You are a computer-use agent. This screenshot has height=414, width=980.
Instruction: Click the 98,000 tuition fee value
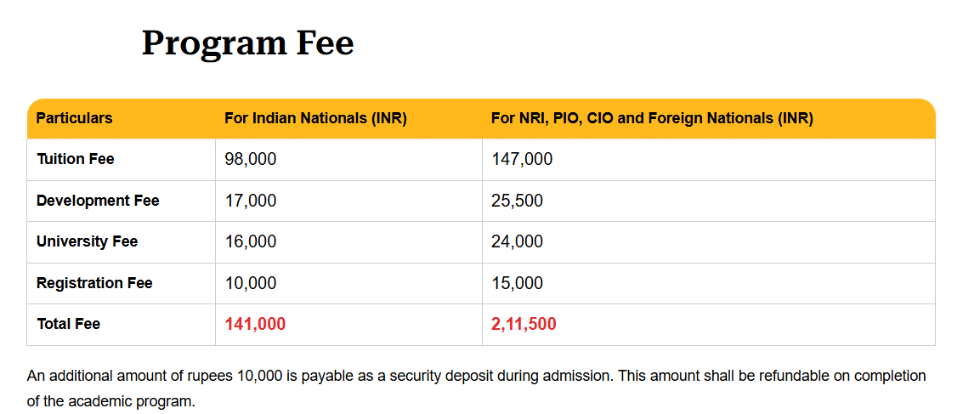point(251,159)
